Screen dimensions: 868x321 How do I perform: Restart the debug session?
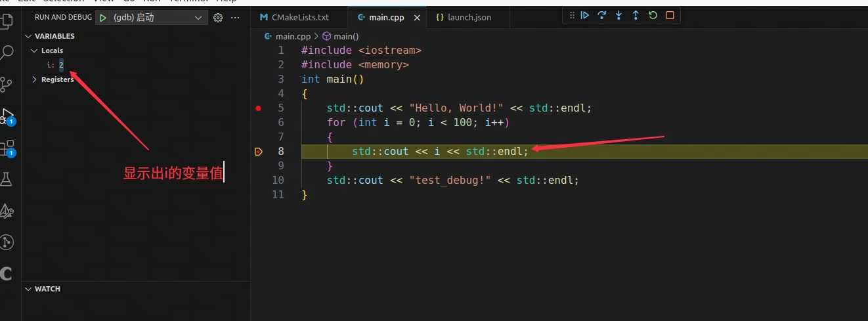[x=653, y=15]
